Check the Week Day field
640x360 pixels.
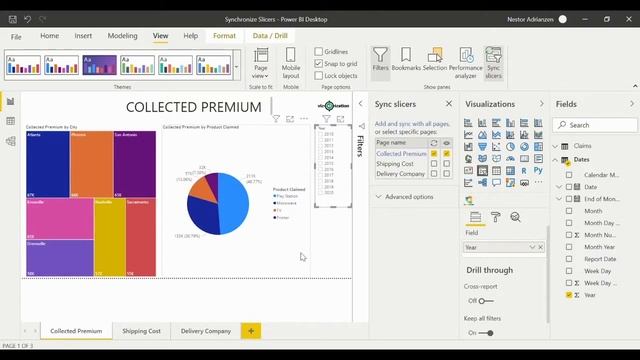pos(569,271)
